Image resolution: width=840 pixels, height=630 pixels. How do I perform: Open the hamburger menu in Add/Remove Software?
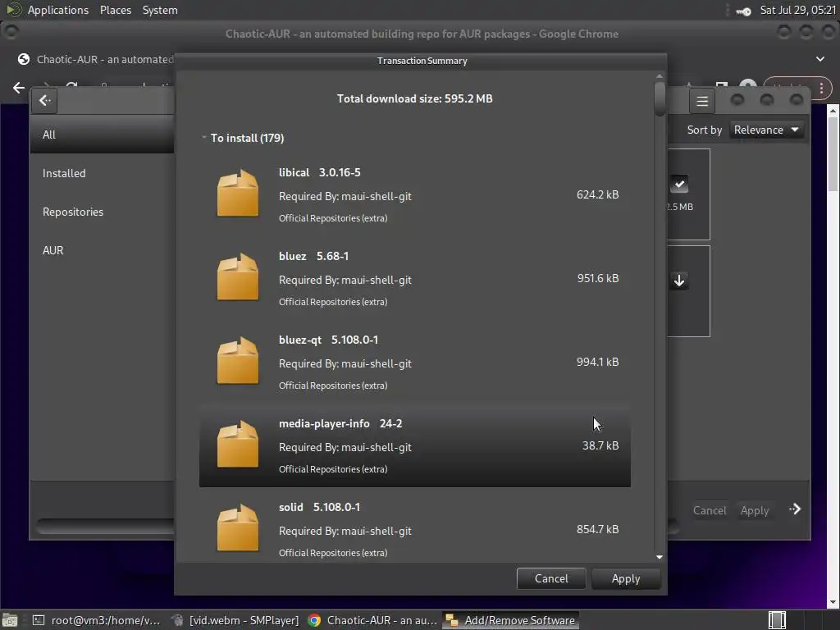702,101
